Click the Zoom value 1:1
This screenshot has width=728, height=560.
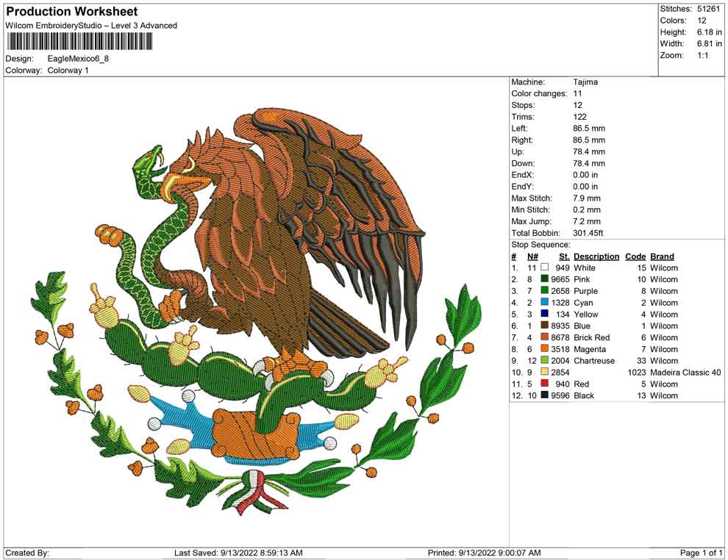point(702,55)
